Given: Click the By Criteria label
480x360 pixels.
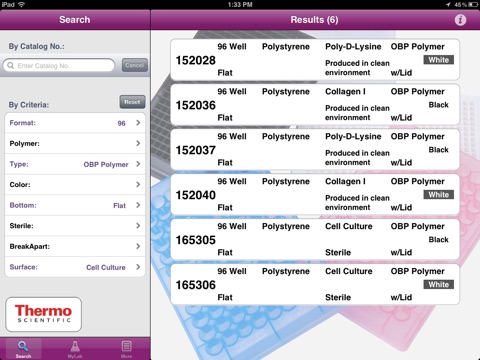Looking at the screenshot, I should coord(29,105).
